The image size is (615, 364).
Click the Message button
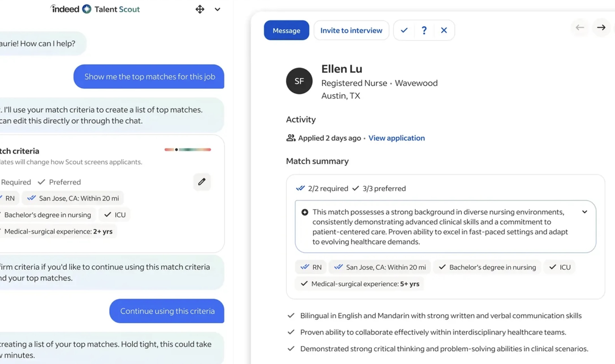[x=286, y=30]
